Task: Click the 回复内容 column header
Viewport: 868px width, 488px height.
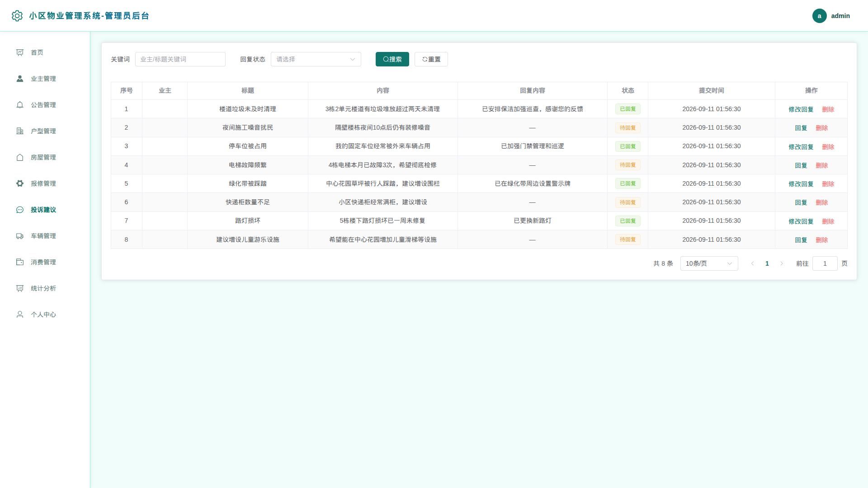Action: pos(532,90)
